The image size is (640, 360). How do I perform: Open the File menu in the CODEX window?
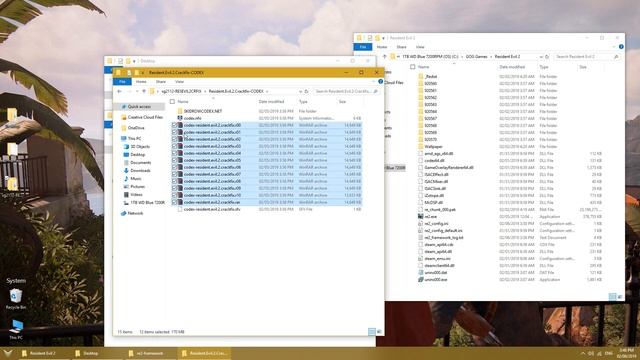122,82
